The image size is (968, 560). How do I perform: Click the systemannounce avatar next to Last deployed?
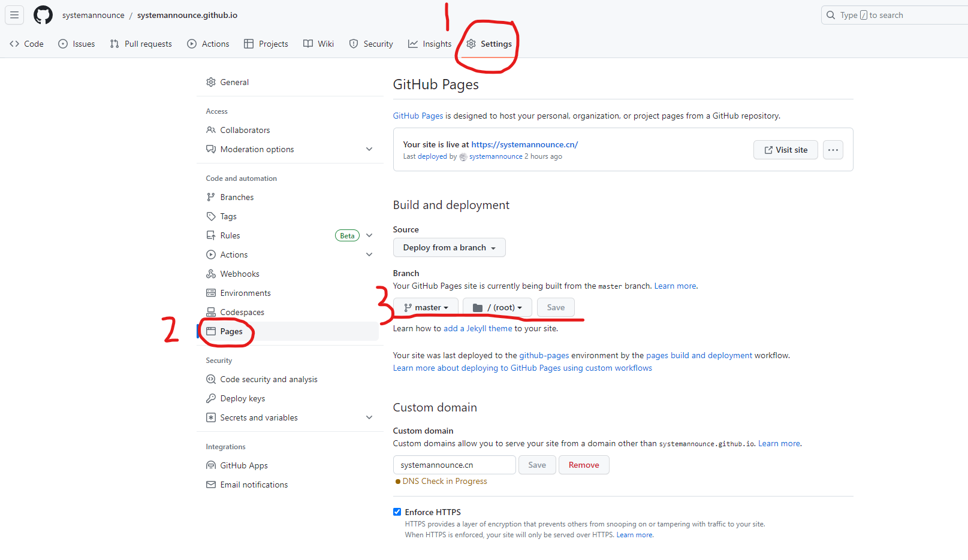point(463,157)
